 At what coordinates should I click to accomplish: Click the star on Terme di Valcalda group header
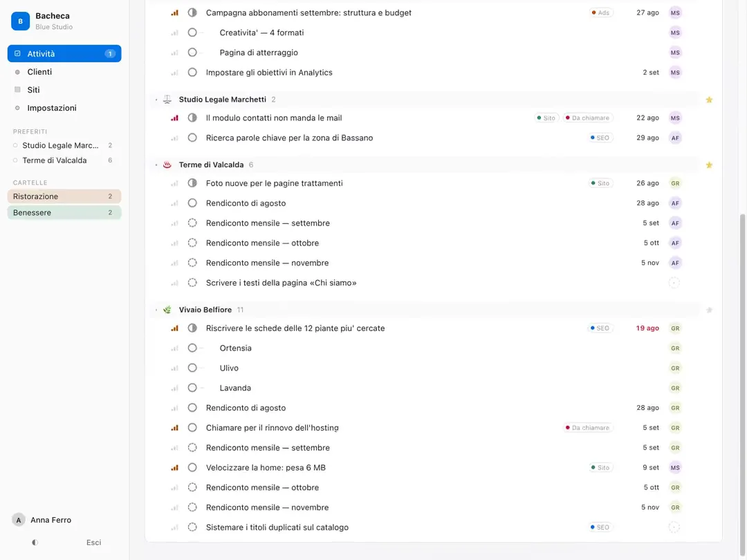click(709, 165)
